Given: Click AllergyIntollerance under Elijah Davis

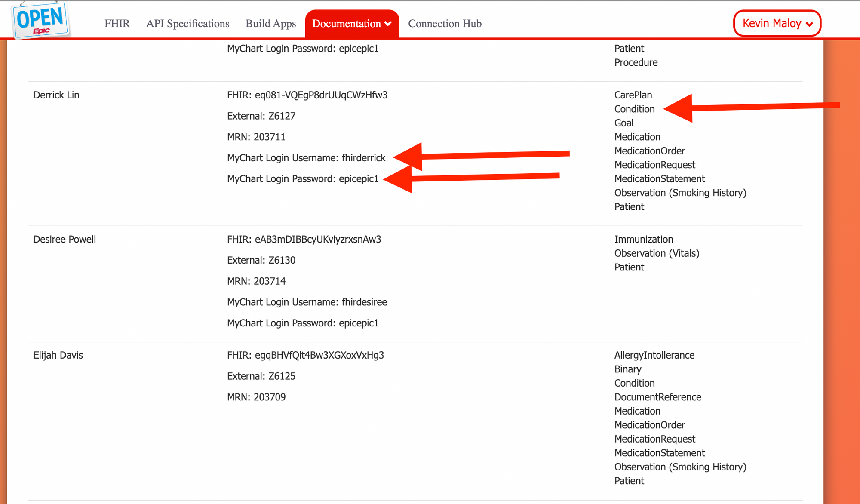Looking at the screenshot, I should click(654, 355).
